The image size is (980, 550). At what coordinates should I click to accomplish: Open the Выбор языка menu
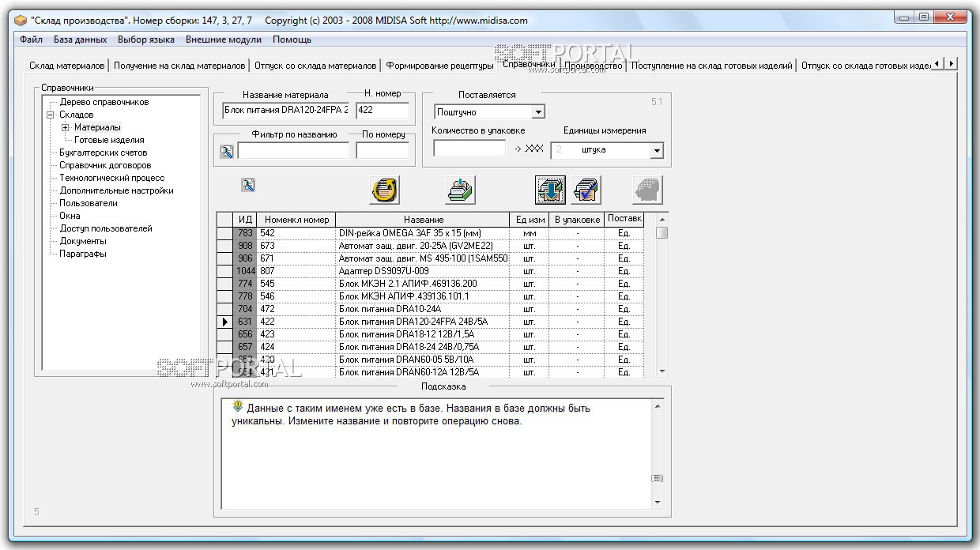tap(146, 39)
